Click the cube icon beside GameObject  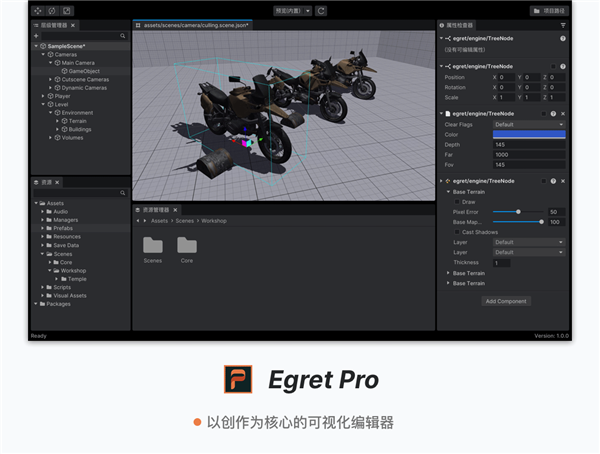click(x=65, y=71)
